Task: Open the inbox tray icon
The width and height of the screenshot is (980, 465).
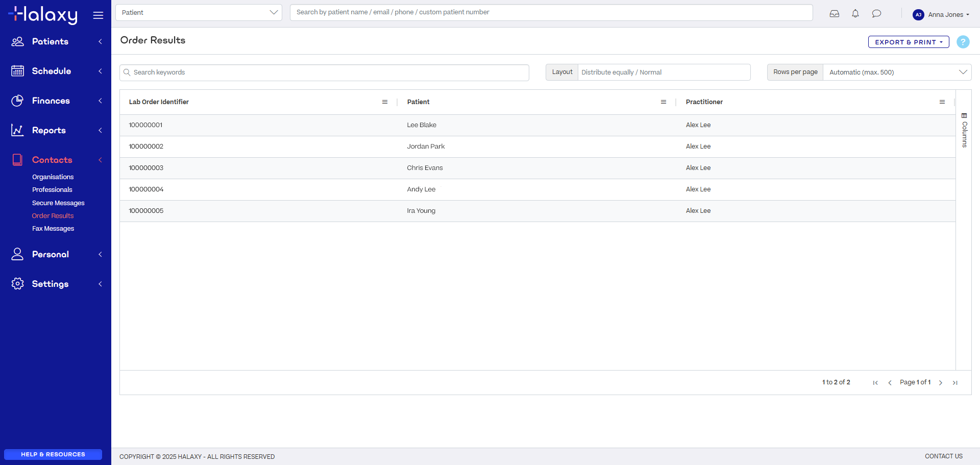Action: click(x=835, y=14)
